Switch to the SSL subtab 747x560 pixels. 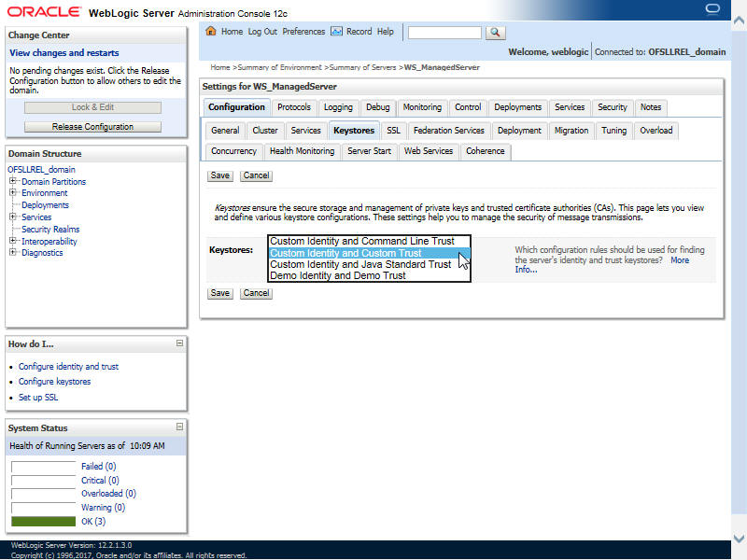[x=393, y=131]
